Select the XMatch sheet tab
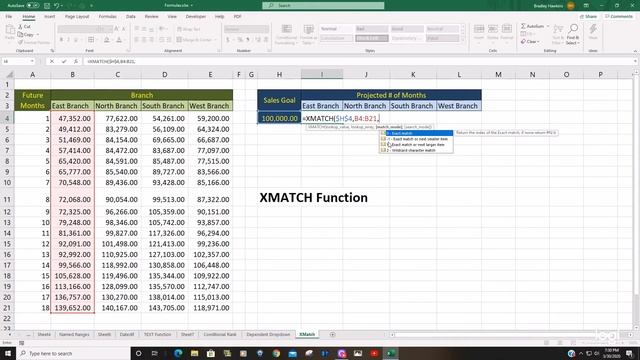The image size is (640, 360). [307, 334]
